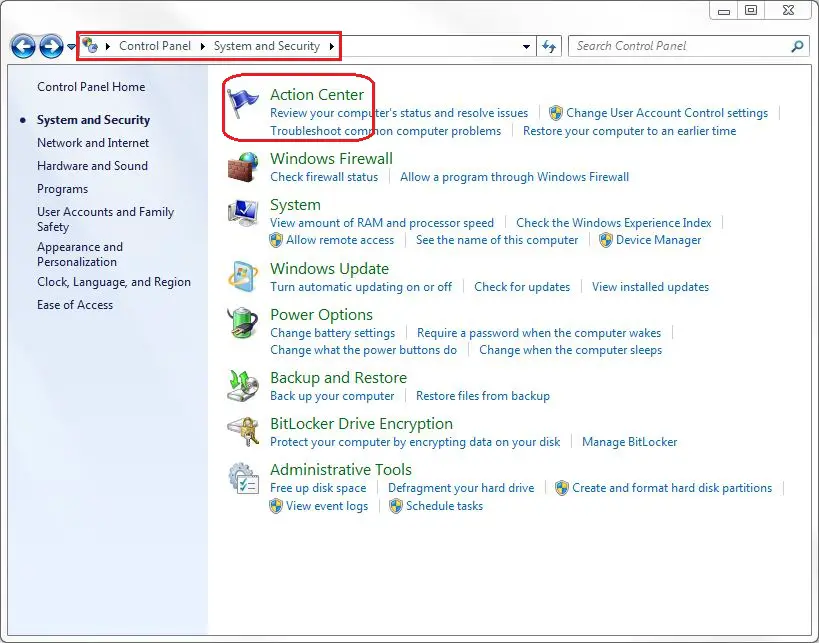Select System and Security in sidebar
The width and height of the screenshot is (819, 643).
coord(93,120)
